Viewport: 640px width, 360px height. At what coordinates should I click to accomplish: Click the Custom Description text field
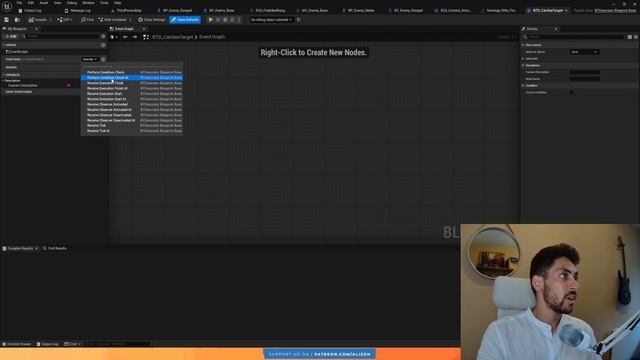point(584,72)
